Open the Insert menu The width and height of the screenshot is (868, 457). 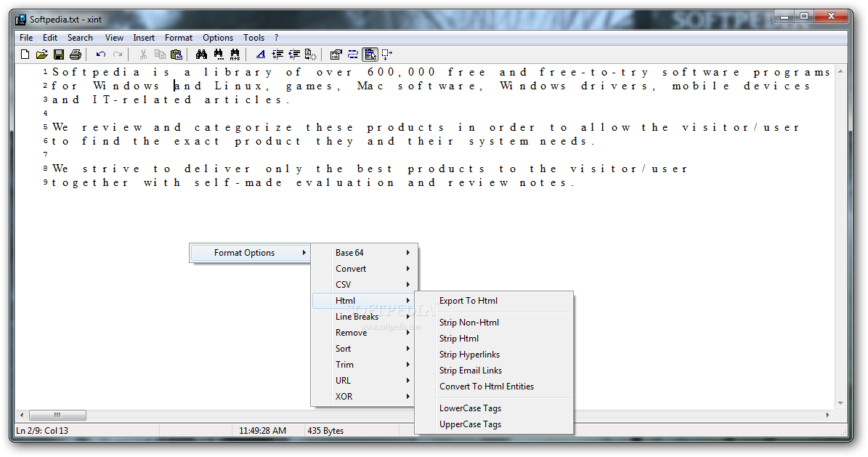(144, 38)
